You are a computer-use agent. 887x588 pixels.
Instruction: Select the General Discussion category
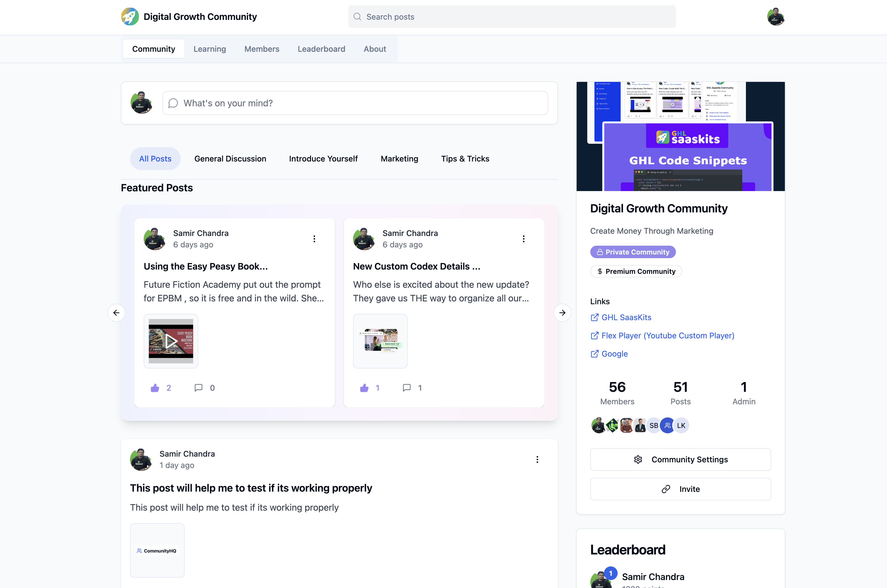230,159
